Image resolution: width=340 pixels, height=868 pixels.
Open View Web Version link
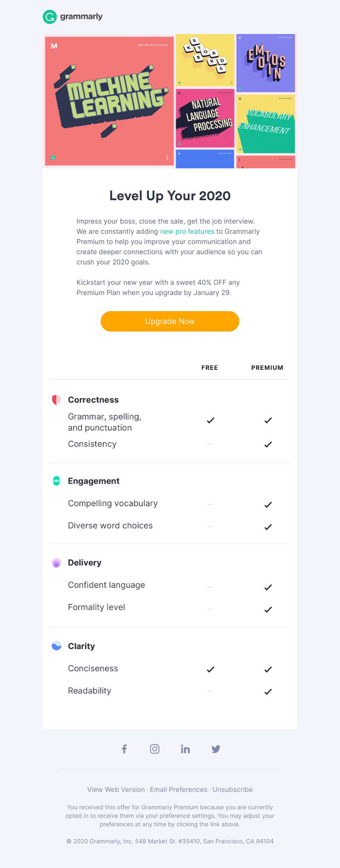(116, 789)
